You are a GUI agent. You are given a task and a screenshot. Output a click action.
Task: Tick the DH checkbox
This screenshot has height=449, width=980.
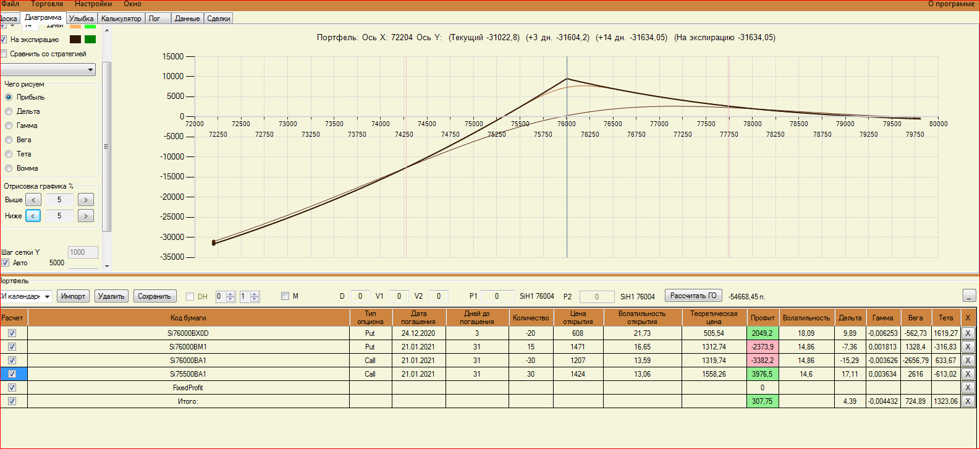[x=190, y=296]
